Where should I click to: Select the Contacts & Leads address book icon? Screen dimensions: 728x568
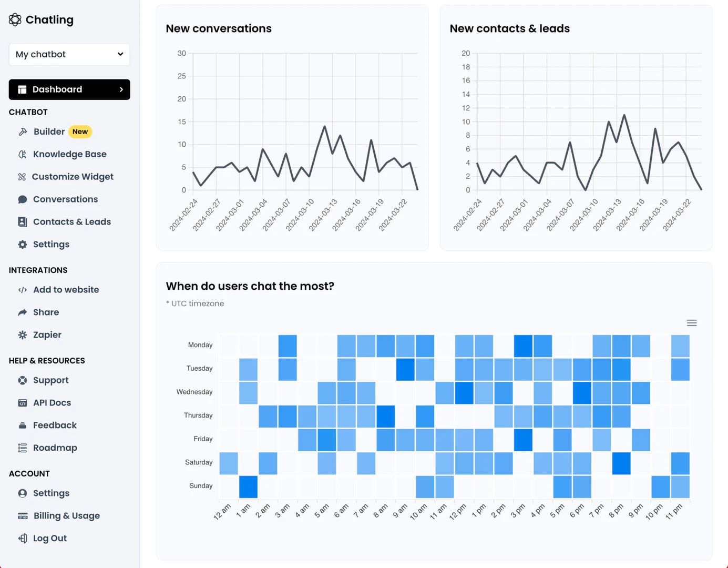(23, 221)
